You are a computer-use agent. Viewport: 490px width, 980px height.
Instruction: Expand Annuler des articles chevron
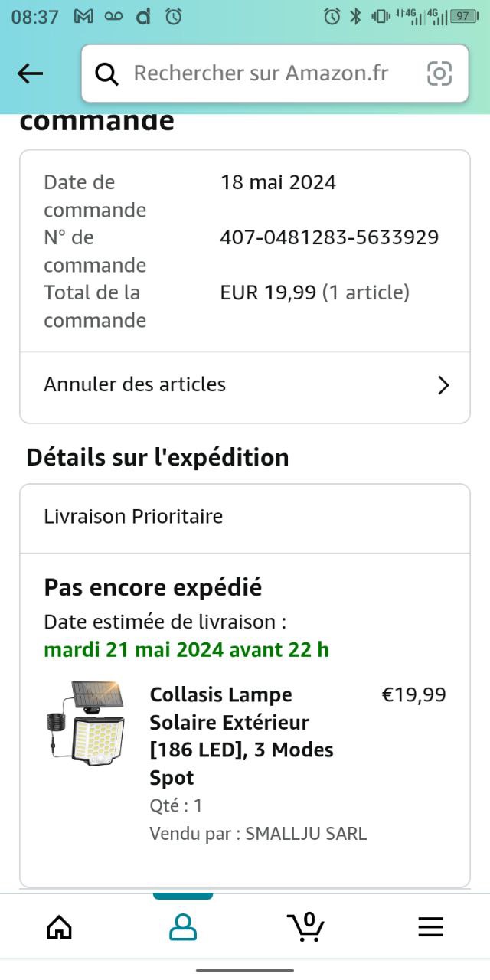point(443,385)
